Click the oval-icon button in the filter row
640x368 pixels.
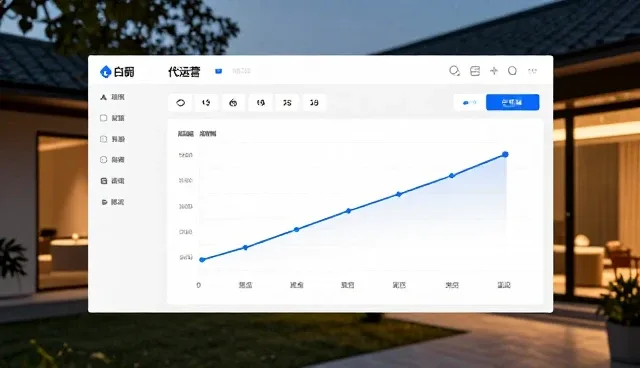click(180, 102)
